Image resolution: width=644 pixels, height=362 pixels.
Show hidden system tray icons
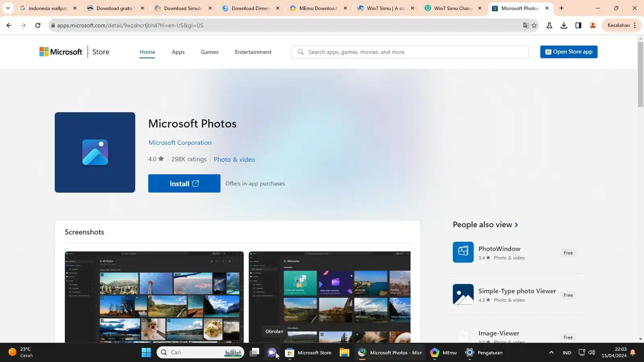pos(551,353)
